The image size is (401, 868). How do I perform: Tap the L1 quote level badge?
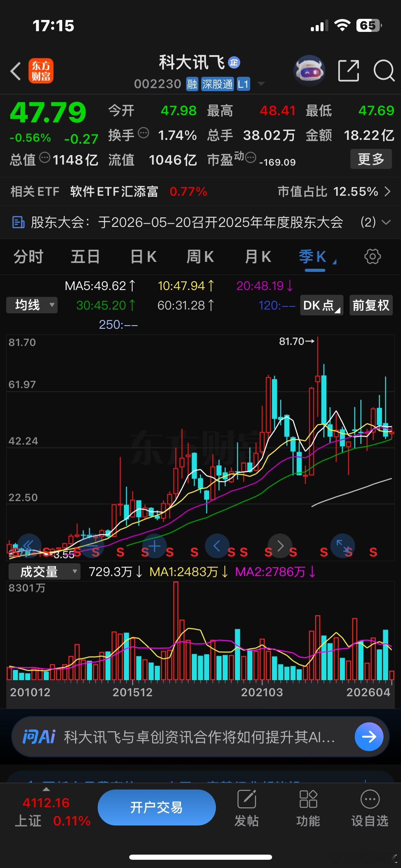tap(243, 84)
